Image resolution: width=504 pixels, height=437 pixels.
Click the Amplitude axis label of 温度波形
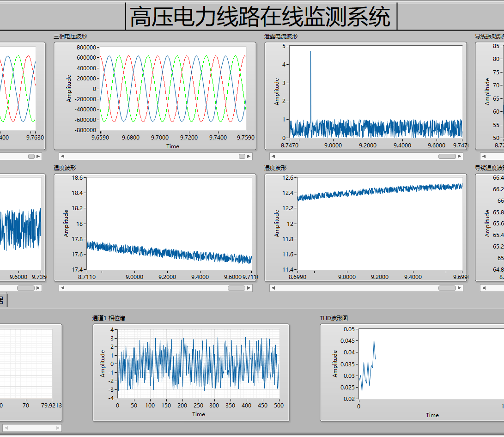tap(66, 223)
